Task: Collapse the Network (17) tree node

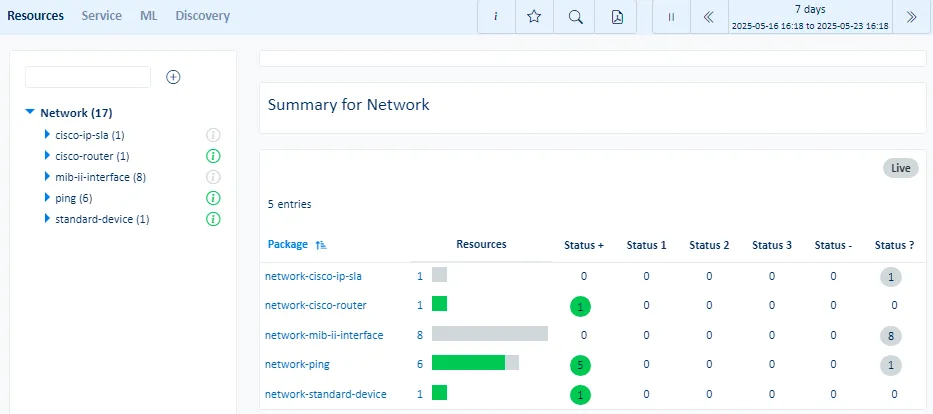Action: (x=30, y=113)
